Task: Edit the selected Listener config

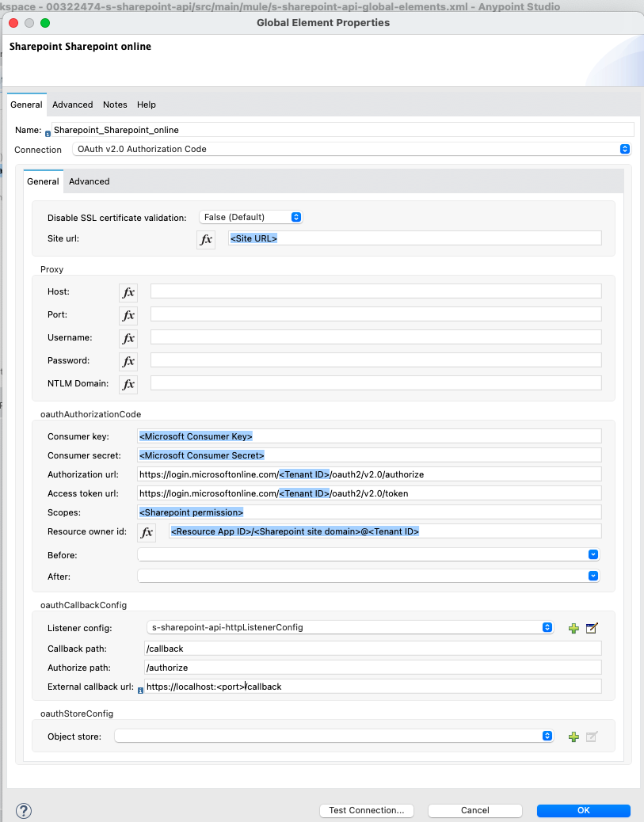Action: (x=592, y=628)
